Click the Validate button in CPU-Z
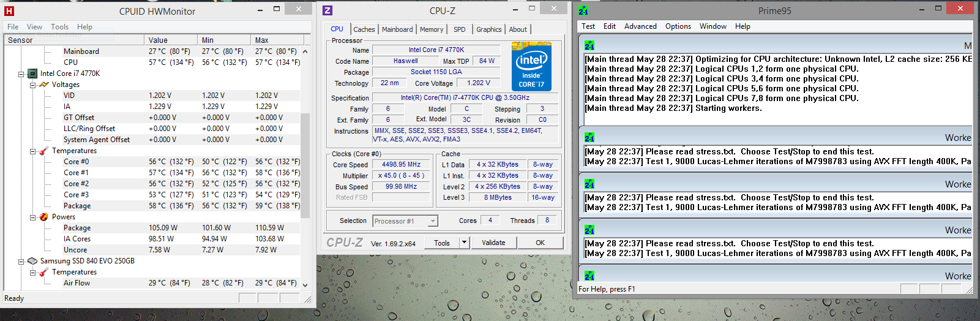Image resolution: width=980 pixels, height=321 pixels. (x=493, y=243)
